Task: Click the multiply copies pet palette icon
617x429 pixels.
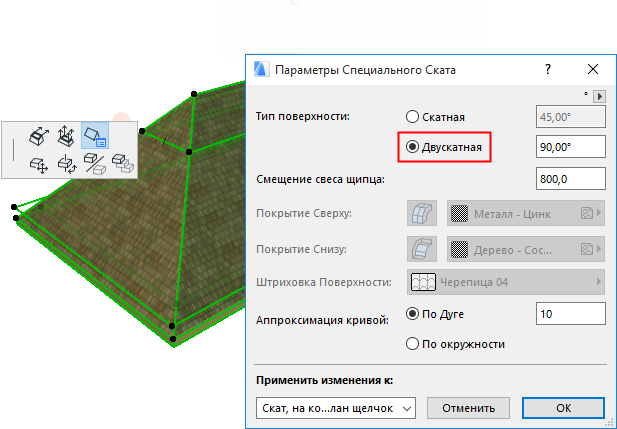Action: [123, 163]
